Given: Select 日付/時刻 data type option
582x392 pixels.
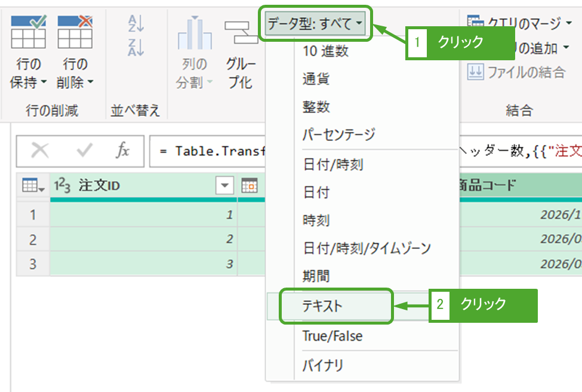Looking at the screenshot, I should coord(325,164).
